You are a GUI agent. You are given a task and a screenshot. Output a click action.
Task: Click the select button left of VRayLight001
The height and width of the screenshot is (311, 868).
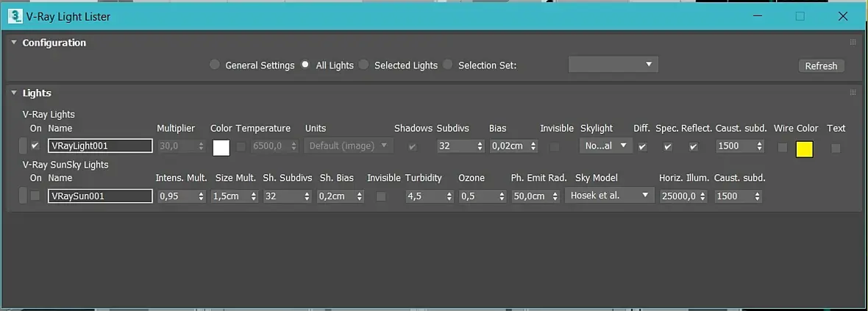click(x=23, y=146)
